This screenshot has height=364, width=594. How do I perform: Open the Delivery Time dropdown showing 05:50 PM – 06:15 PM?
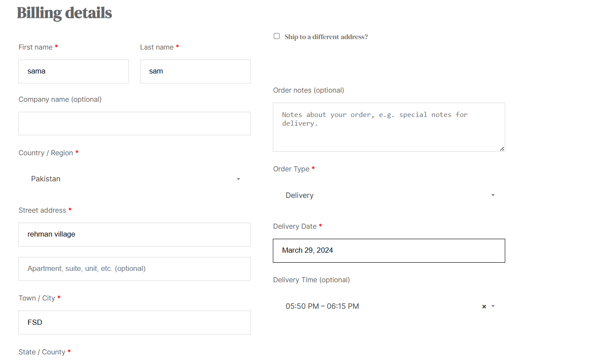click(x=389, y=306)
